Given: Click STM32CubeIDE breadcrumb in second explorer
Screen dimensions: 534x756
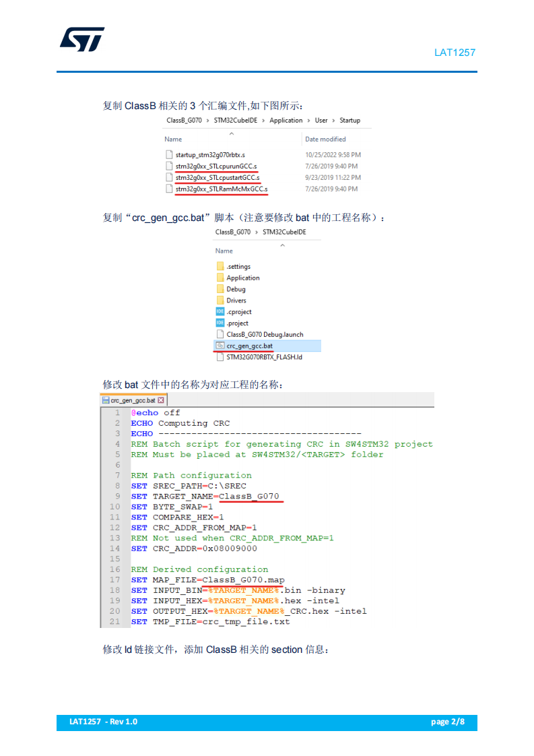Looking at the screenshot, I should click(x=284, y=232).
